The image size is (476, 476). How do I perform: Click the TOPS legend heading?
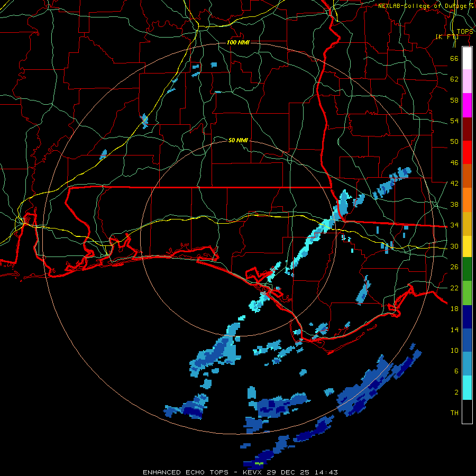(465, 32)
